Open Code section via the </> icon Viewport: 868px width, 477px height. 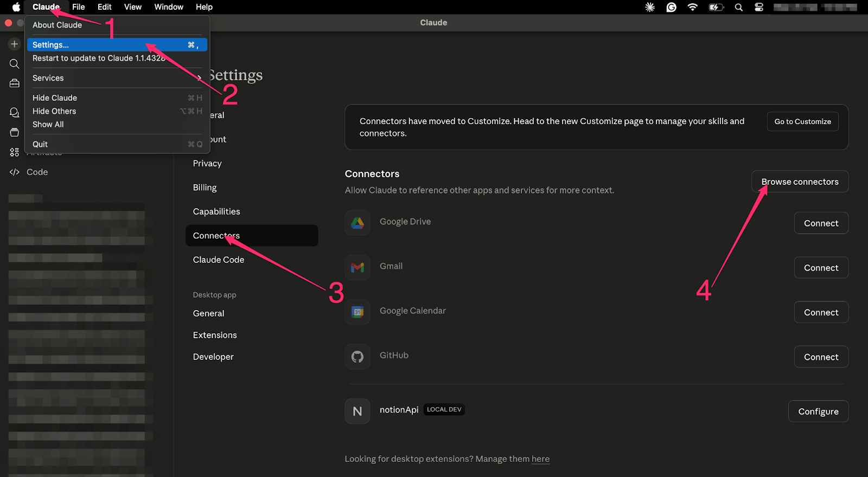tap(15, 172)
